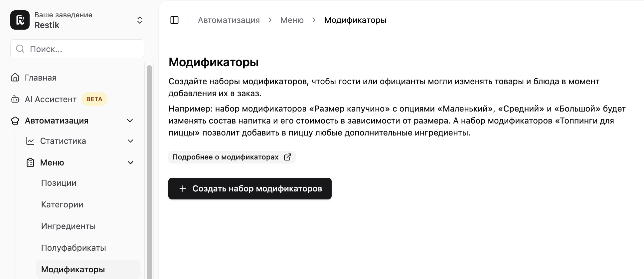This screenshot has height=279, width=644.
Task: Collapse the Автоматизация section chevron
Action: tap(130, 121)
